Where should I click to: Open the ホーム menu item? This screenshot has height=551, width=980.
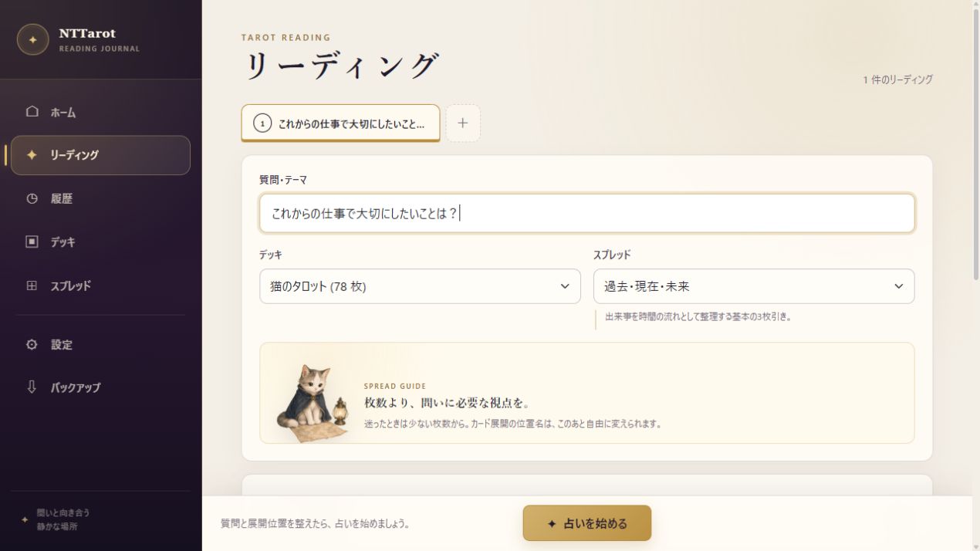point(100,112)
